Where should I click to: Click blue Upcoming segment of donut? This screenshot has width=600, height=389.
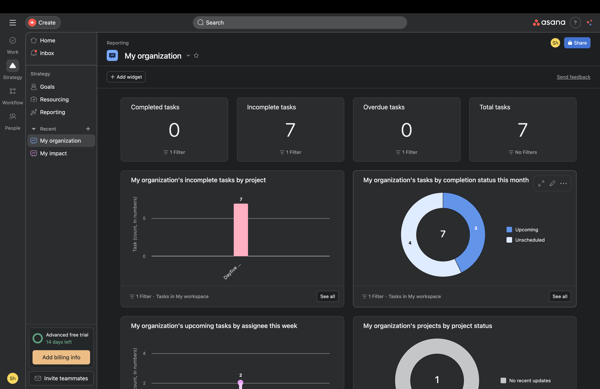476,228
